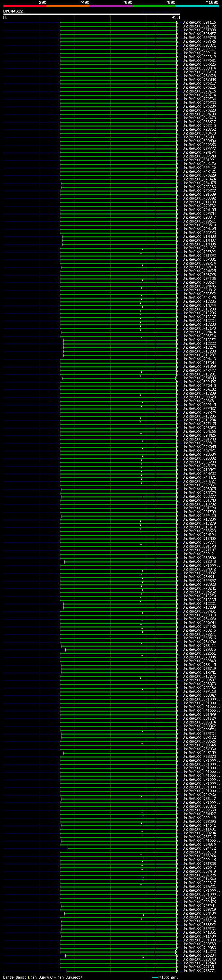Click the white BP044612 query sequence bar
222x980 pixels.
point(92,15)
